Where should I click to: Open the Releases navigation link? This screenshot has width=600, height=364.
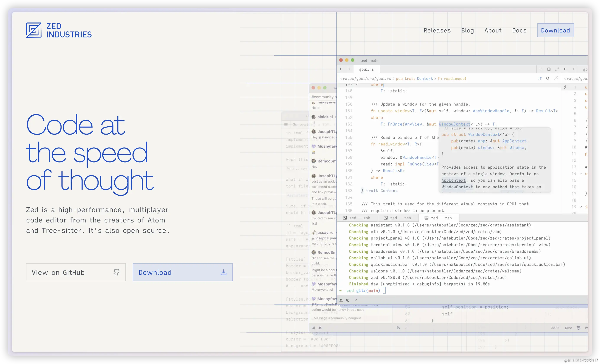tap(437, 31)
